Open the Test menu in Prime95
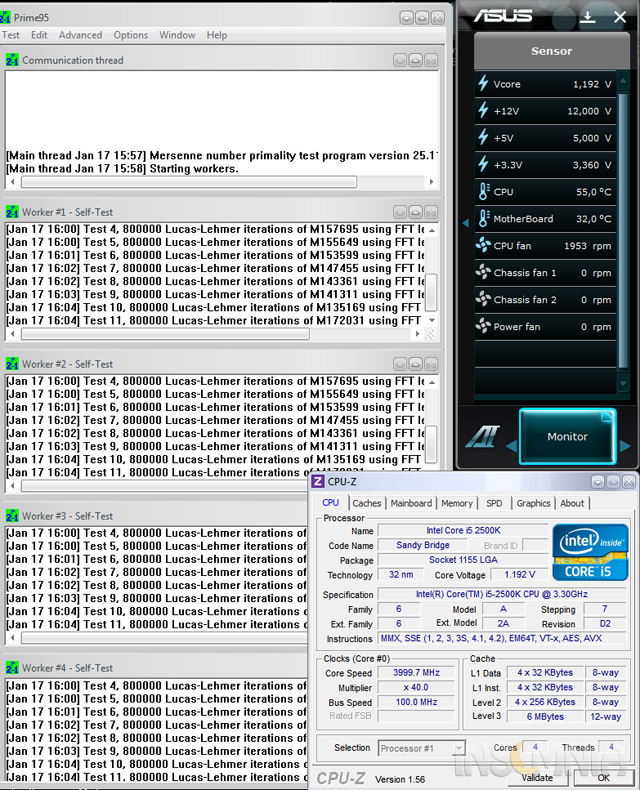Screen dimensions: 640x790 (x=11, y=35)
